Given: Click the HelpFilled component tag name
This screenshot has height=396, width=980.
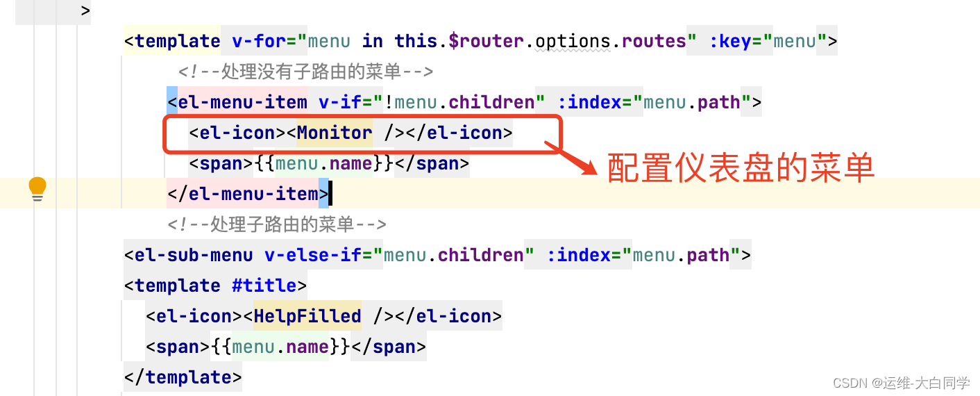Looking at the screenshot, I should click(x=307, y=316).
